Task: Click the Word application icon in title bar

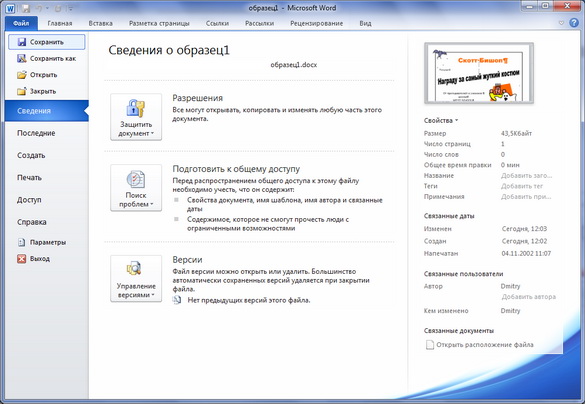Action: coord(10,8)
